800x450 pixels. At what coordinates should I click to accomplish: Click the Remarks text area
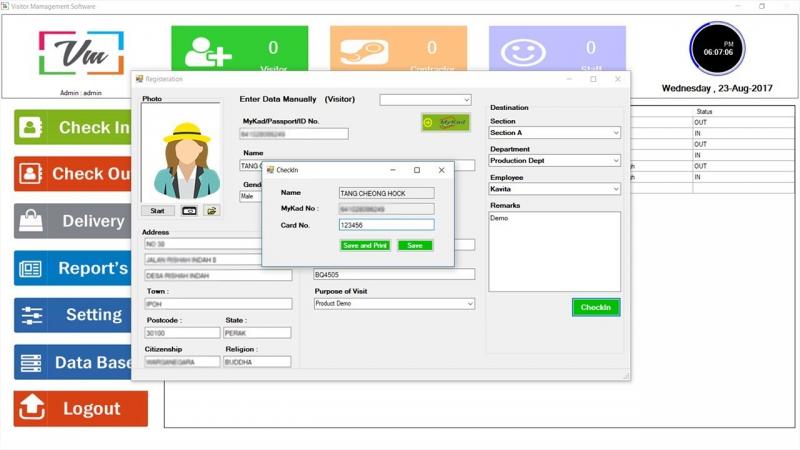pyautogui.click(x=554, y=252)
